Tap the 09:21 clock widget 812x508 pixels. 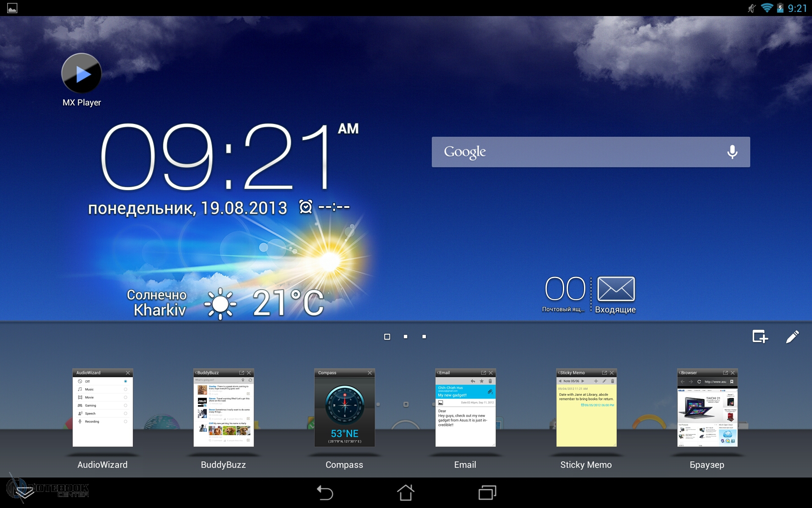click(216, 157)
